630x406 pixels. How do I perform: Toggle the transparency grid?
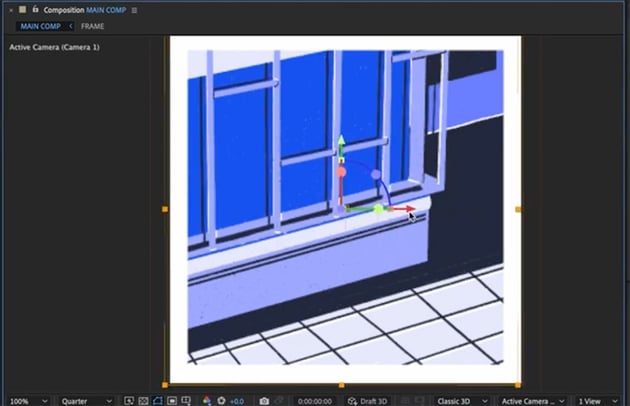143,400
